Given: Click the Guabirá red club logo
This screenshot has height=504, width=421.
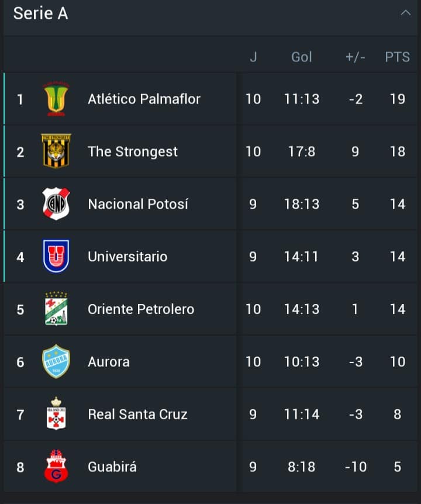Looking at the screenshot, I should click(56, 467).
